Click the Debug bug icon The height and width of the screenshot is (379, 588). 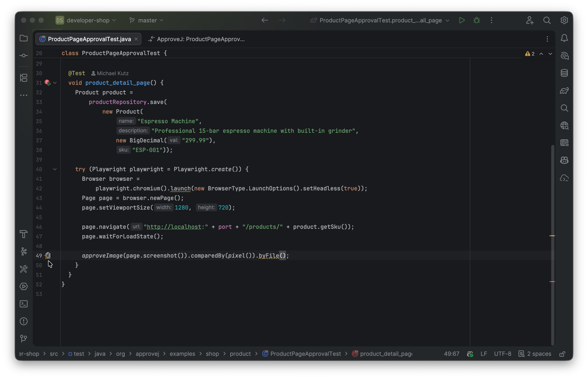point(476,20)
